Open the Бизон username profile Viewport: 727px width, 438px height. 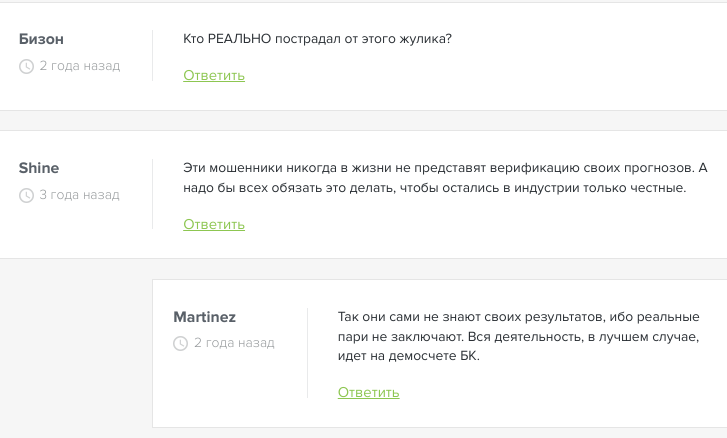tap(41, 39)
